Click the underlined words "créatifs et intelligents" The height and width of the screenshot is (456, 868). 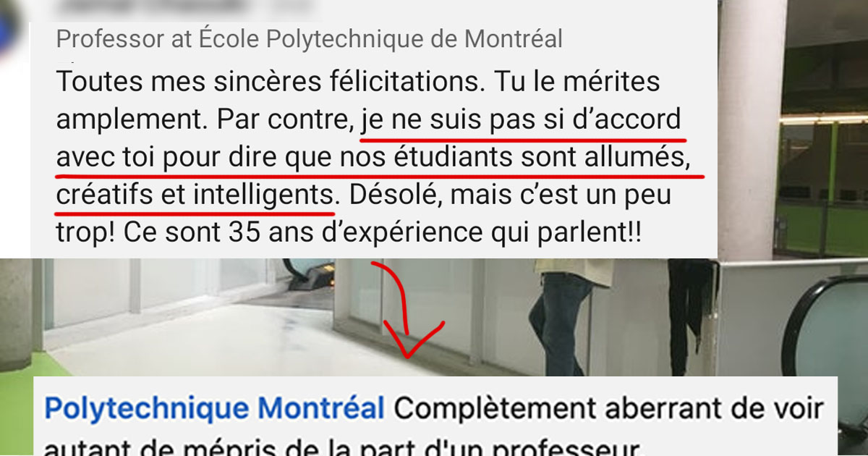195,196
